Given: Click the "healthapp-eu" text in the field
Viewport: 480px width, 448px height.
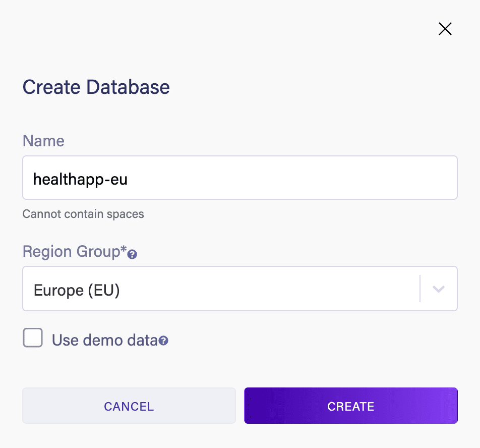Looking at the screenshot, I should point(80,179).
